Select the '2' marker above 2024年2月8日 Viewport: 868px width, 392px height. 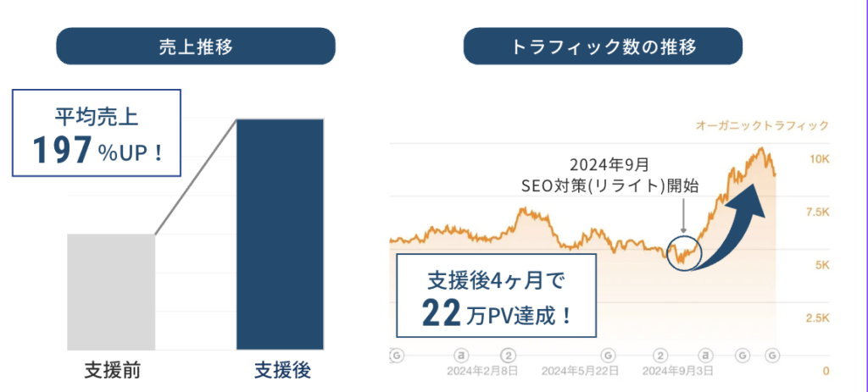509,354
